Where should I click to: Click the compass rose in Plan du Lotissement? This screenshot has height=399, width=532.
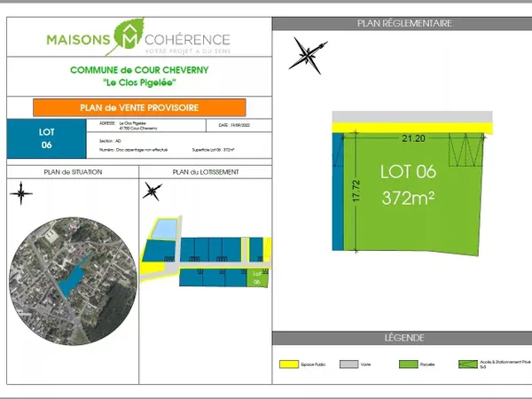tap(152, 191)
